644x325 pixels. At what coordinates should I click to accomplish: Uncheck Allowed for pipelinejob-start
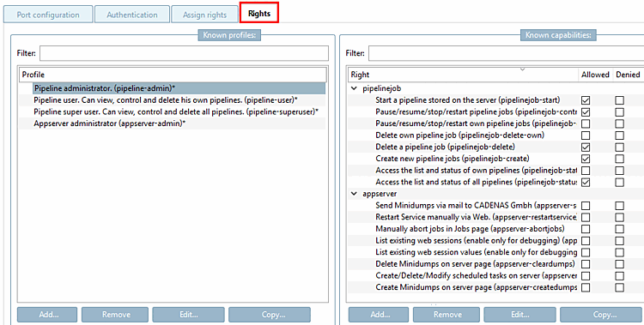[x=586, y=100]
